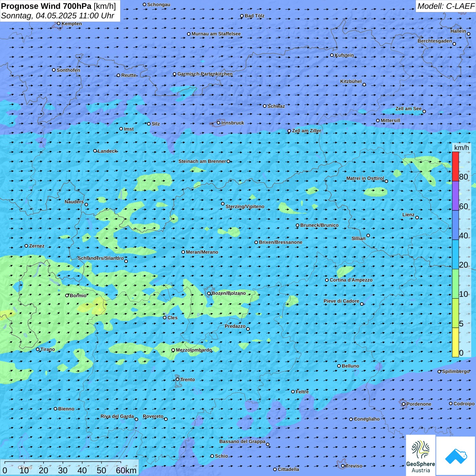
Task: Click the 'Brixen/Bressanone' label
Action: click(280, 242)
